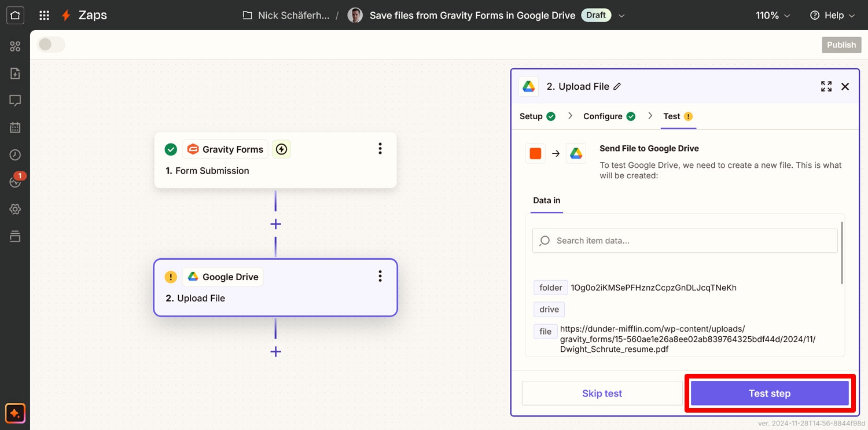
Task: Click the Data in panel scrollbar
Action: 842,253
